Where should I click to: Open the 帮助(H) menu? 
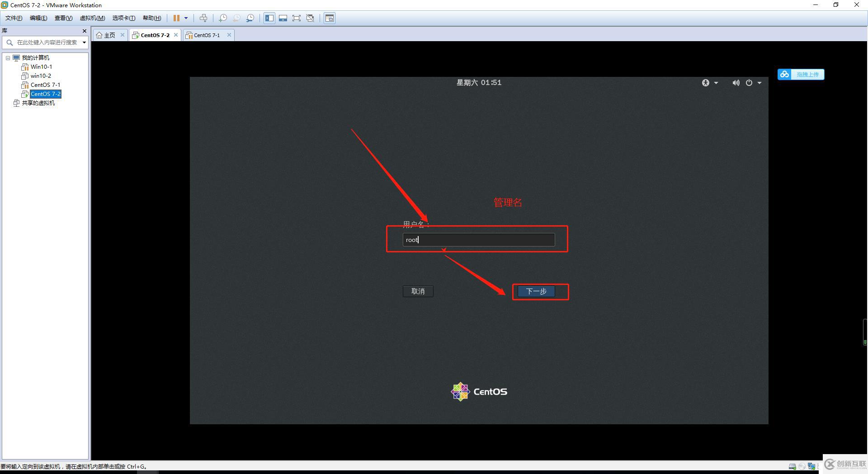152,18
